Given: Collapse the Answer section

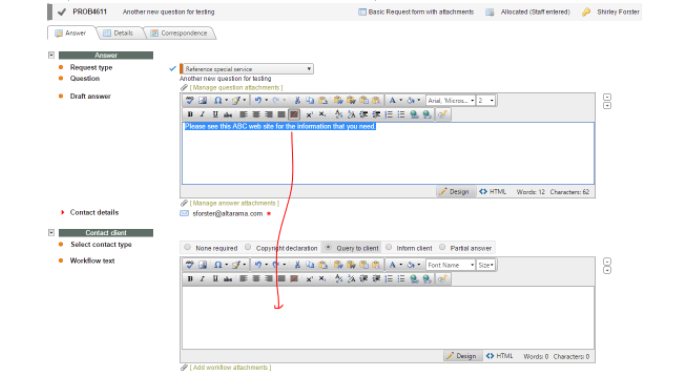Looking at the screenshot, I should (x=51, y=55).
